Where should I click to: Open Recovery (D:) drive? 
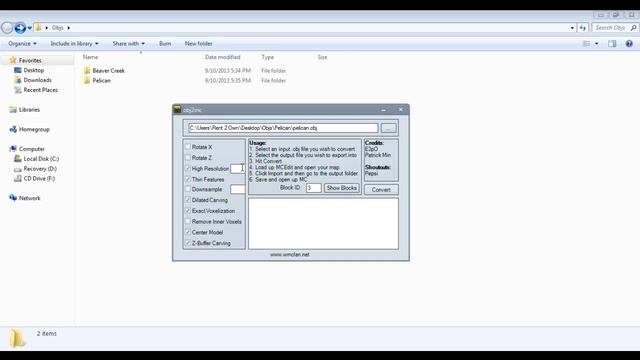40,169
